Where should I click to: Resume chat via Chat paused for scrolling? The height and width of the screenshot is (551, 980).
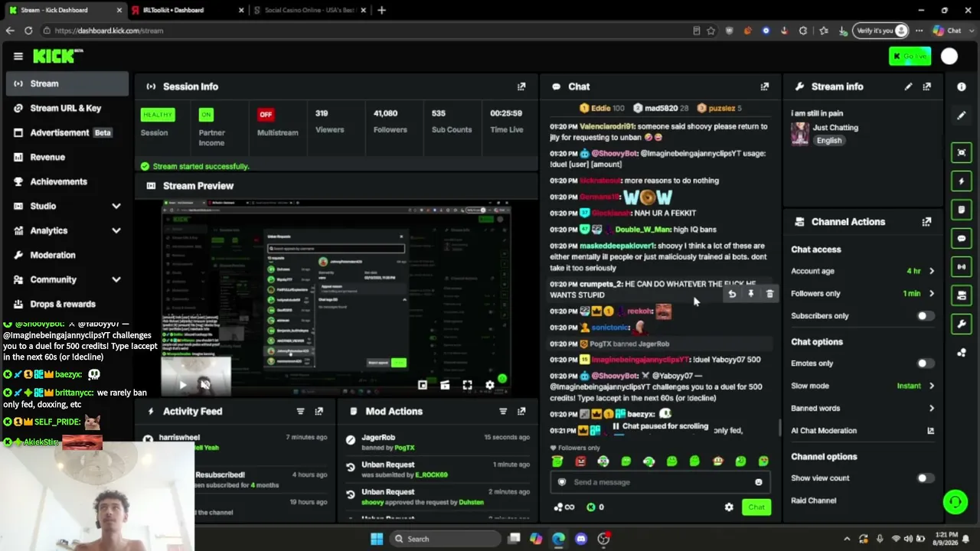[660, 426]
